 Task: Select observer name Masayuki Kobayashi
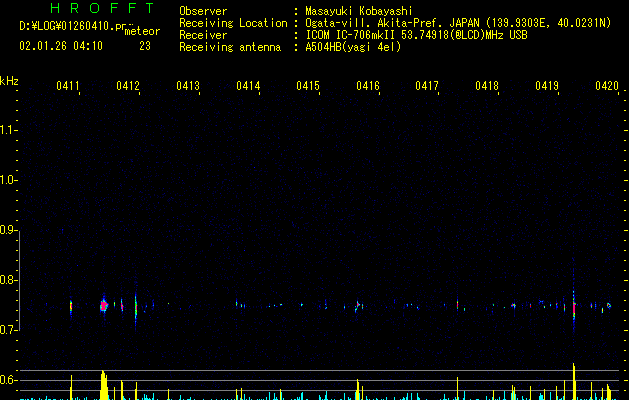point(359,11)
